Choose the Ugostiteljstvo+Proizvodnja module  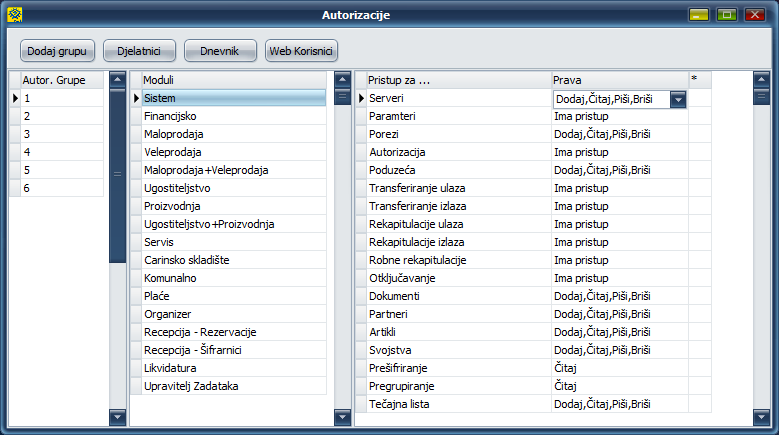click(233, 224)
